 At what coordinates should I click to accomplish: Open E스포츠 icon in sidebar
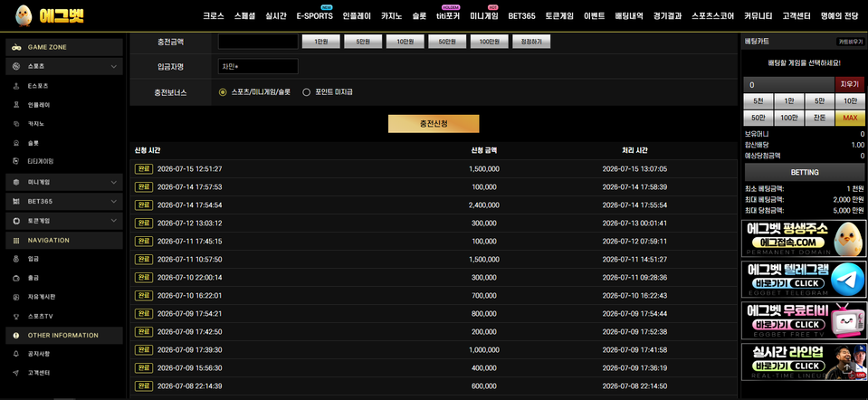click(x=15, y=86)
